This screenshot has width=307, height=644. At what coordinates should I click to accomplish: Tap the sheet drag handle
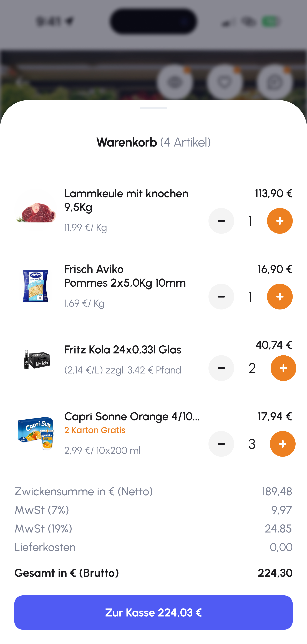(153, 108)
